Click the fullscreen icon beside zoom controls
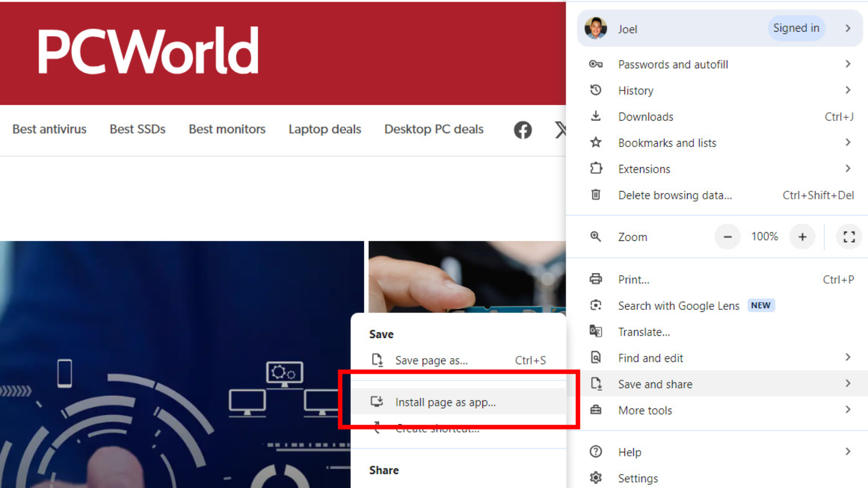The image size is (868, 488). 849,237
